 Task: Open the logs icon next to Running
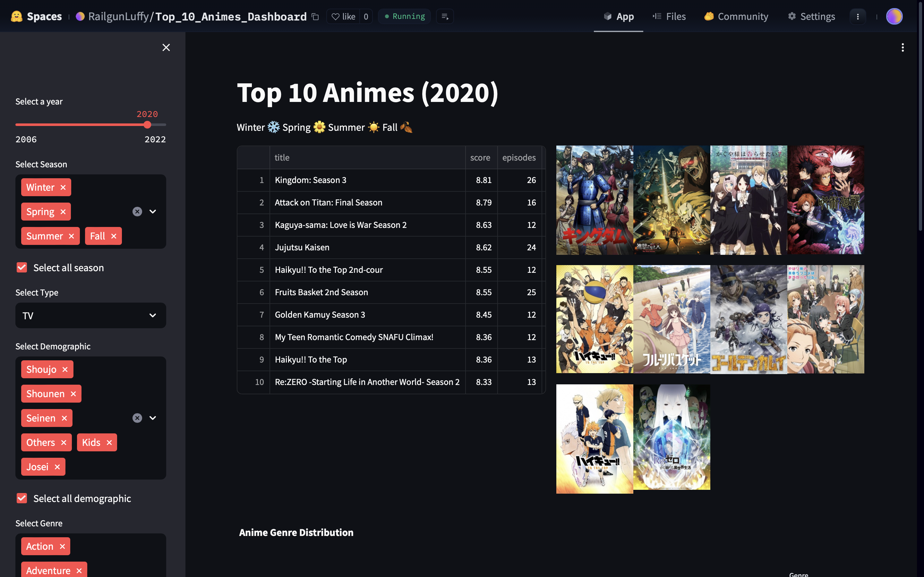[445, 16]
